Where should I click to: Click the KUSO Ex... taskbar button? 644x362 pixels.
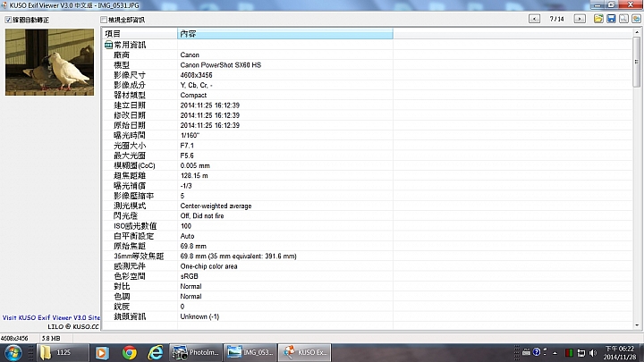coord(304,352)
